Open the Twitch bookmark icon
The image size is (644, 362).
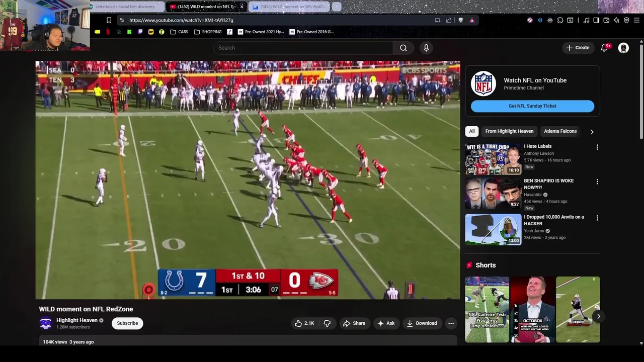point(140,32)
